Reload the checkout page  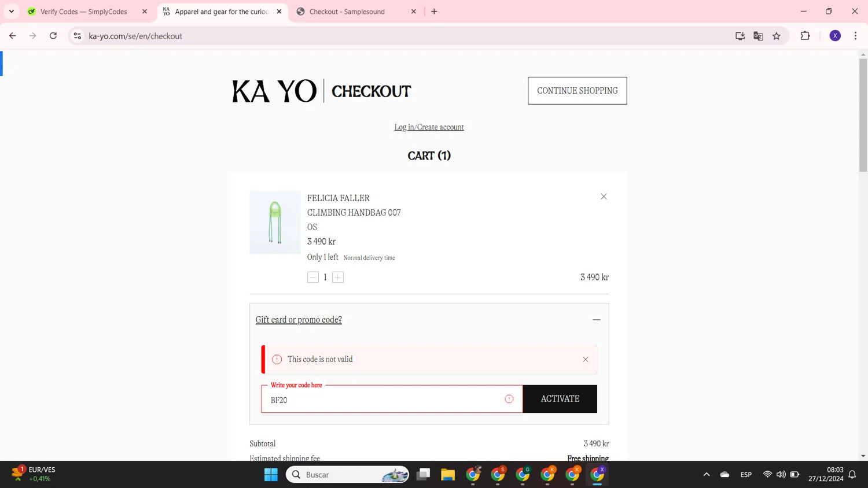point(53,36)
